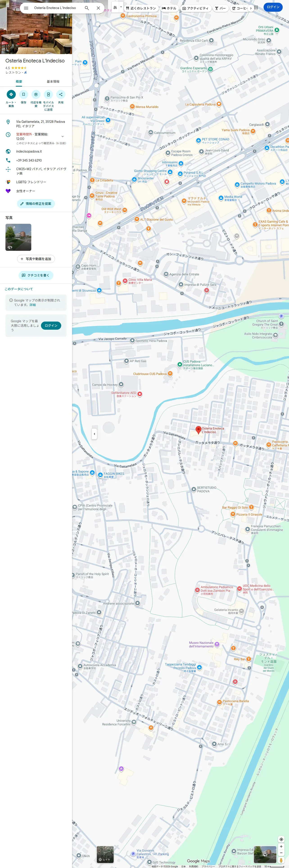Click 情報の修正を提案 button

[36, 203]
